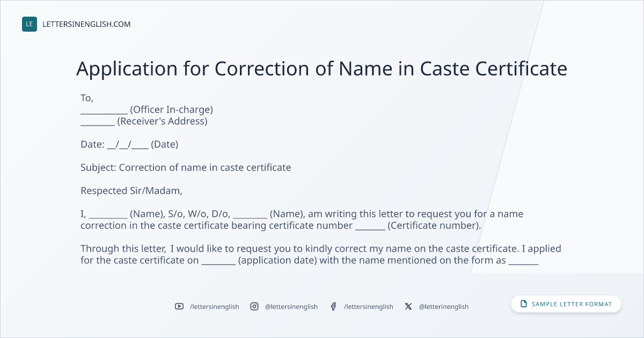Open the /lettersinenglish YouTube handle
644x338 pixels.
[x=215, y=306]
